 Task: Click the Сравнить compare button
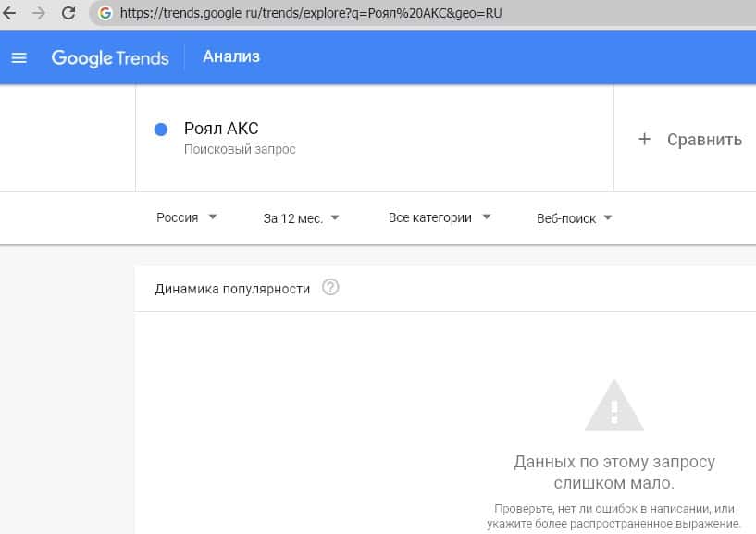(704, 140)
